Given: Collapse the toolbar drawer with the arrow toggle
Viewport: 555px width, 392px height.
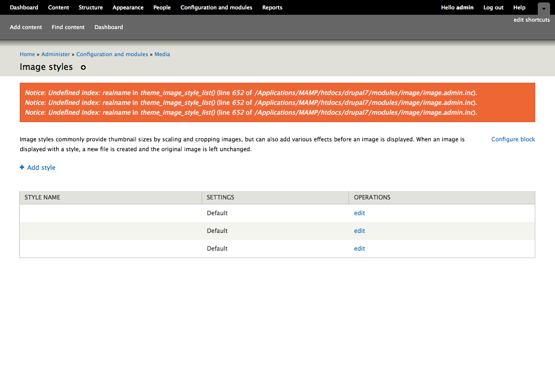Looking at the screenshot, I should click(x=543, y=8).
